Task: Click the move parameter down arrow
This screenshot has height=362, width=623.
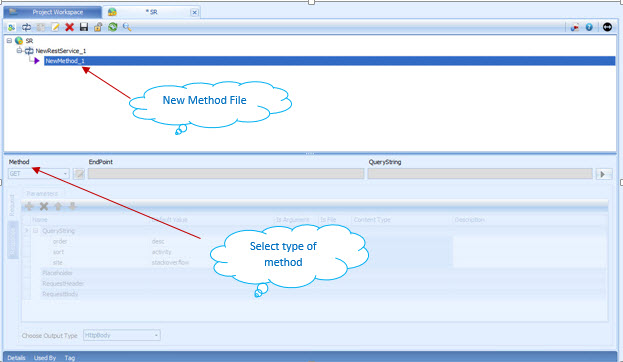Action: point(72,206)
